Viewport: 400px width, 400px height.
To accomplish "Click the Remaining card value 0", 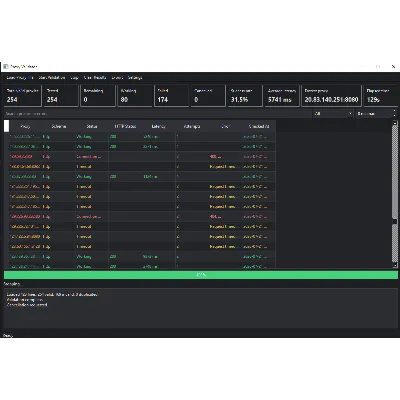I will click(x=85, y=99).
